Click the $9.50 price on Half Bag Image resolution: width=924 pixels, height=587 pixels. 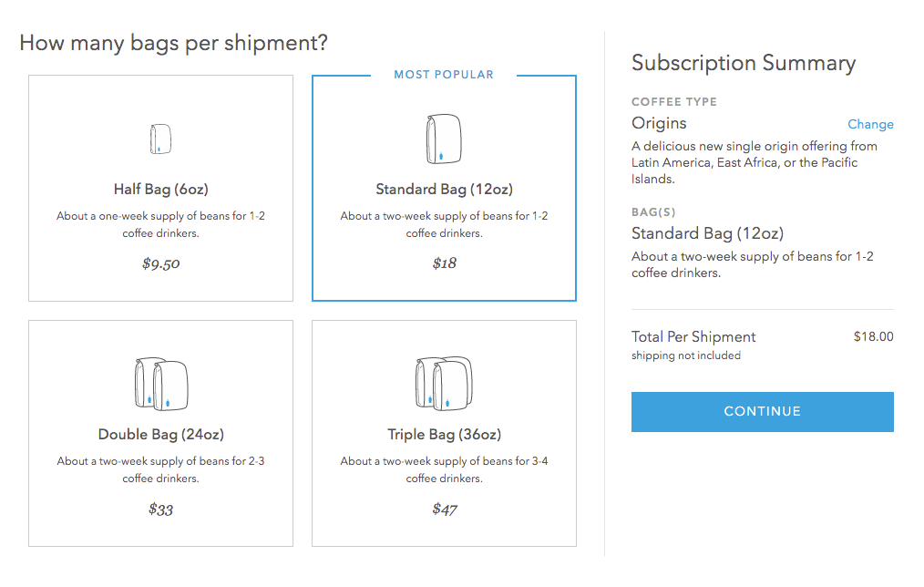pos(161,263)
